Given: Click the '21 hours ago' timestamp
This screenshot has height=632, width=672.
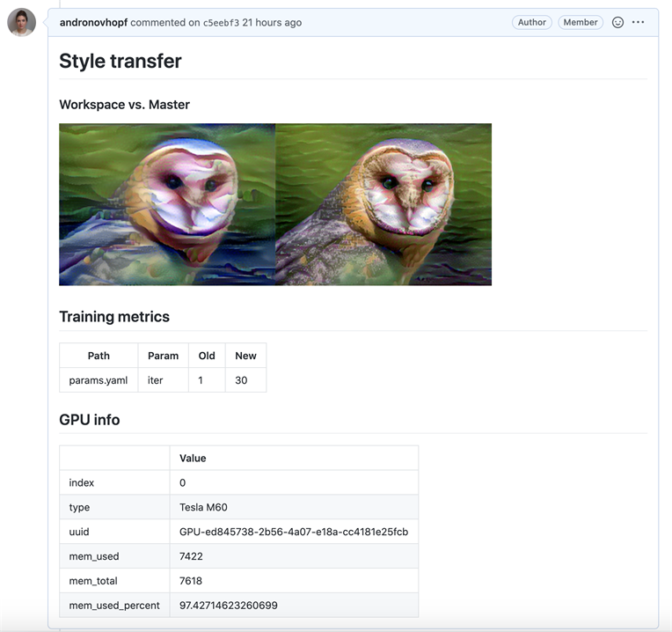Looking at the screenshot, I should pyautogui.click(x=272, y=23).
